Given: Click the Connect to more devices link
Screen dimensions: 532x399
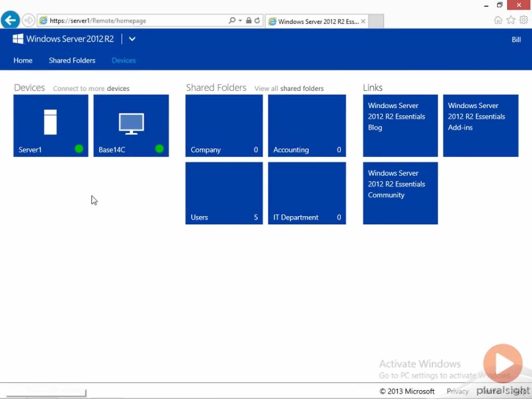Looking at the screenshot, I should pyautogui.click(x=91, y=88).
